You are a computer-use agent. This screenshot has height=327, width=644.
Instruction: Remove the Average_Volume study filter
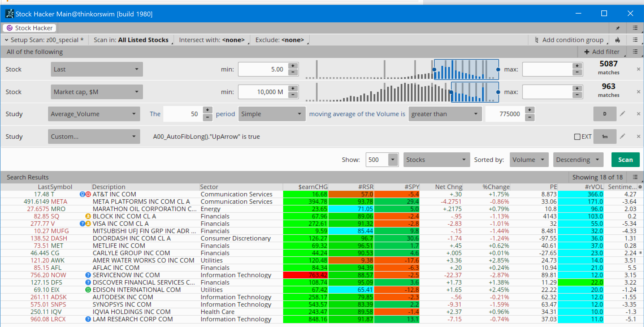click(x=638, y=114)
